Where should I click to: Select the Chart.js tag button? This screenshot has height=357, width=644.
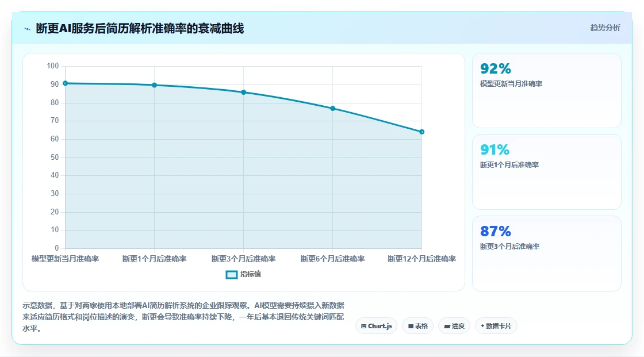pos(376,326)
